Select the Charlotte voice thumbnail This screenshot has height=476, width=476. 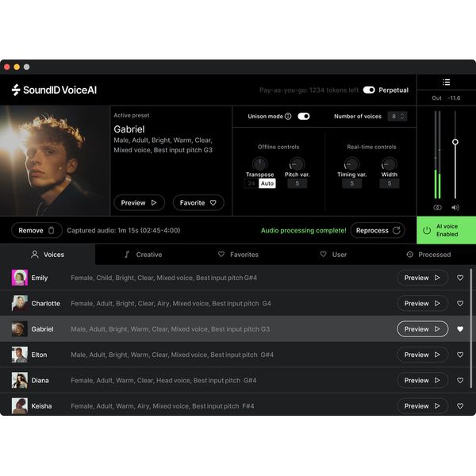click(20, 303)
